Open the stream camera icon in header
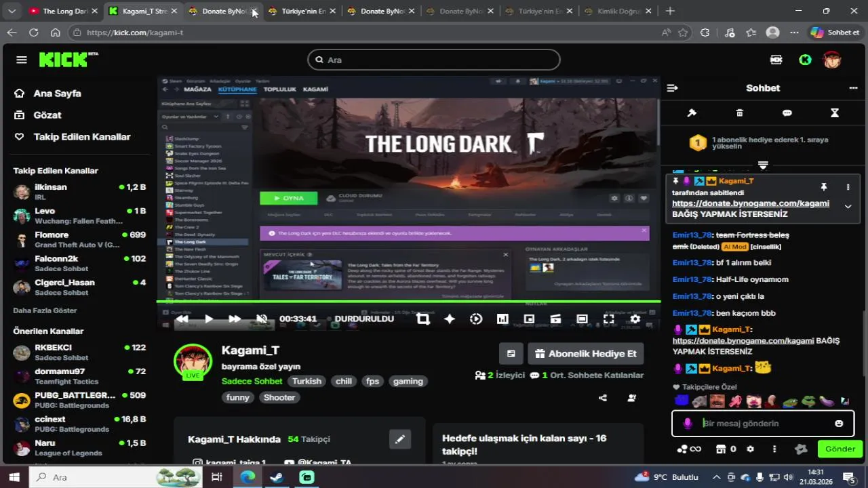This screenshot has width=868, height=488. pos(776,60)
